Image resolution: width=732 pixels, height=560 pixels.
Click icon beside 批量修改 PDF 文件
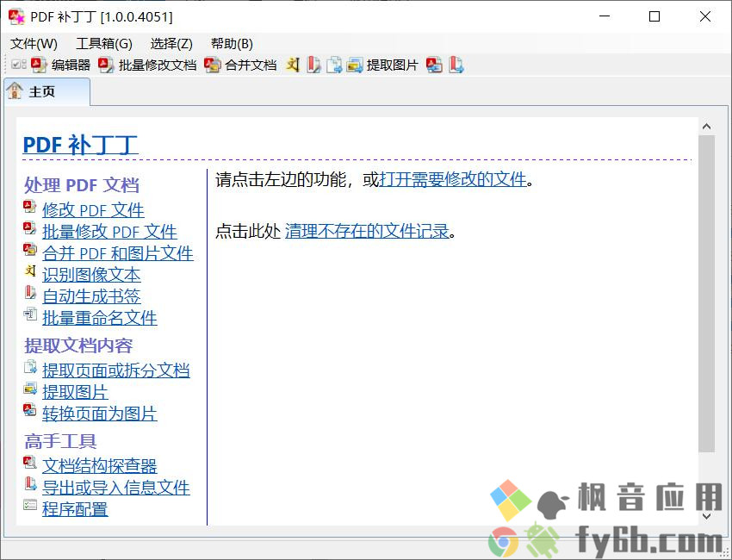click(30, 228)
